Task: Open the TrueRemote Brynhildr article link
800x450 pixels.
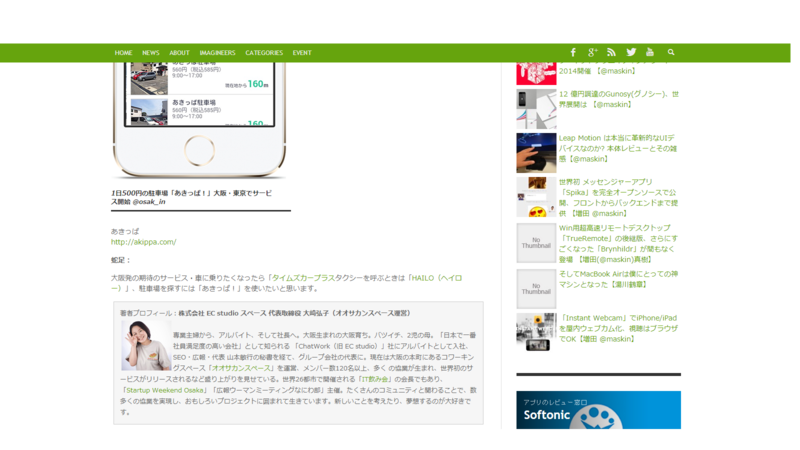Action: [x=618, y=243]
